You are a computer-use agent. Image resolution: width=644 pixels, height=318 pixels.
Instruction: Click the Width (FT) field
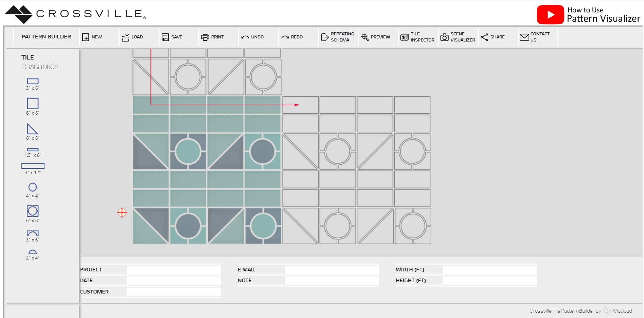(490, 270)
